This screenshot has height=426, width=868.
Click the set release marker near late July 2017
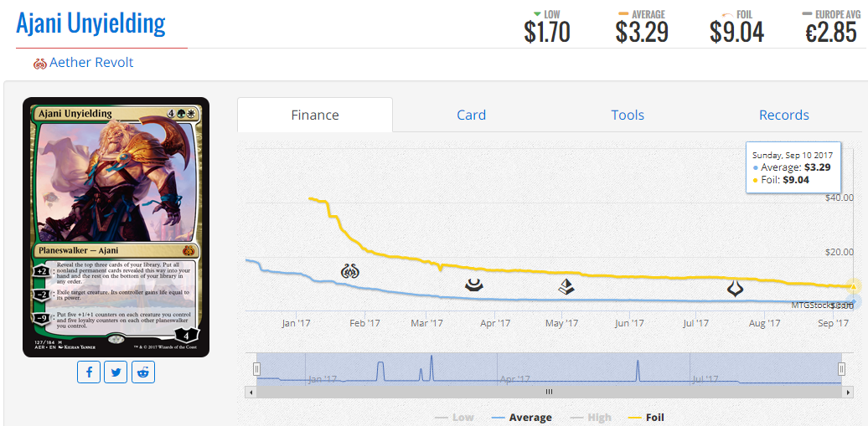click(x=735, y=289)
